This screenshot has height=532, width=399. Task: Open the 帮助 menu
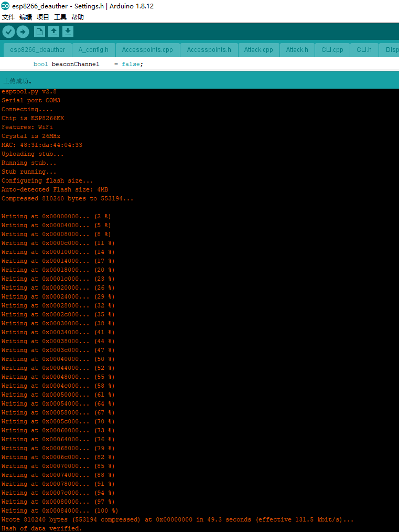click(78, 17)
